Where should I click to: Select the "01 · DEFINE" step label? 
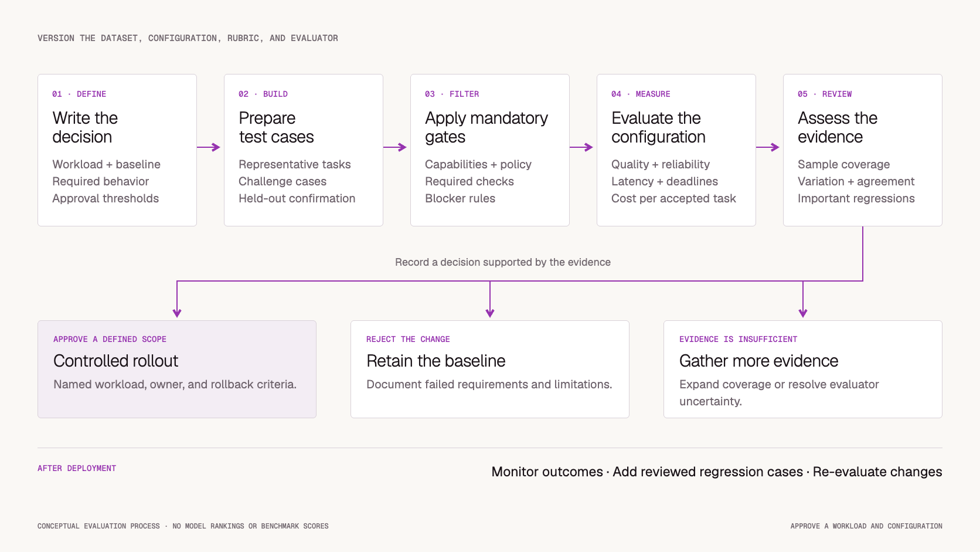pyautogui.click(x=79, y=94)
